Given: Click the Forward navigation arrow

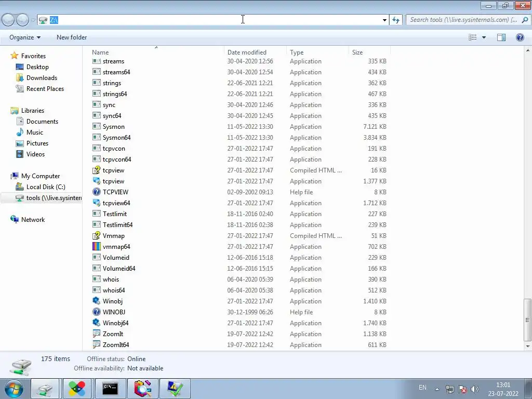Looking at the screenshot, I should pos(23,20).
